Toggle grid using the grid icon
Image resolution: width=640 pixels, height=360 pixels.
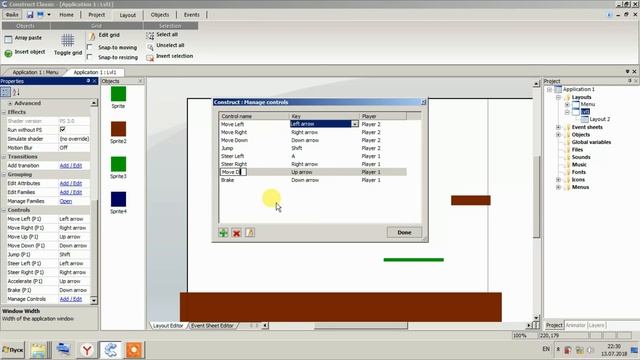68,40
